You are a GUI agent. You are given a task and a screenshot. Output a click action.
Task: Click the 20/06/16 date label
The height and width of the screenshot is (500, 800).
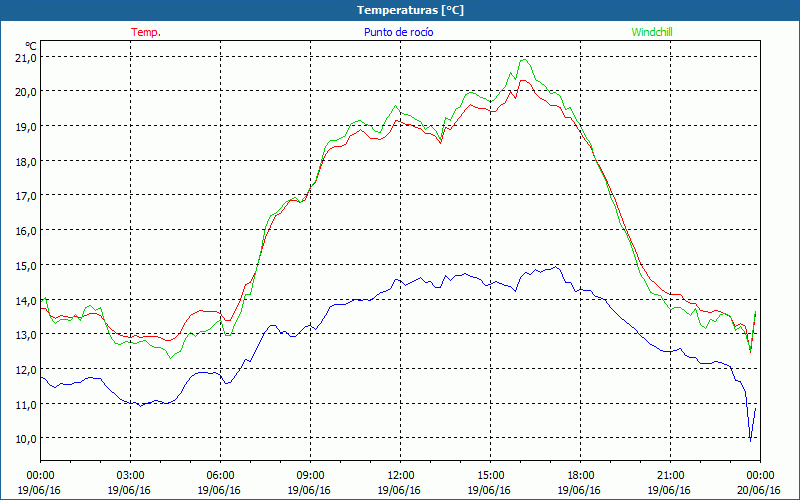[759, 490]
